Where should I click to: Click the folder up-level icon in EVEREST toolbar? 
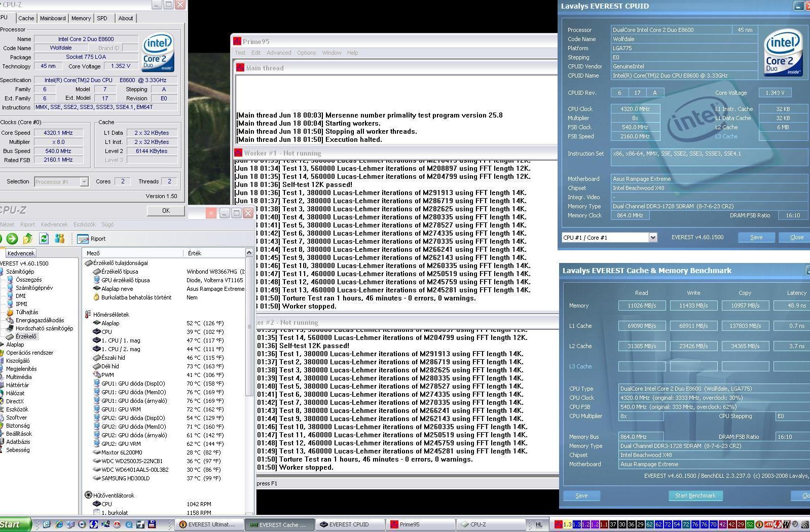point(28,239)
